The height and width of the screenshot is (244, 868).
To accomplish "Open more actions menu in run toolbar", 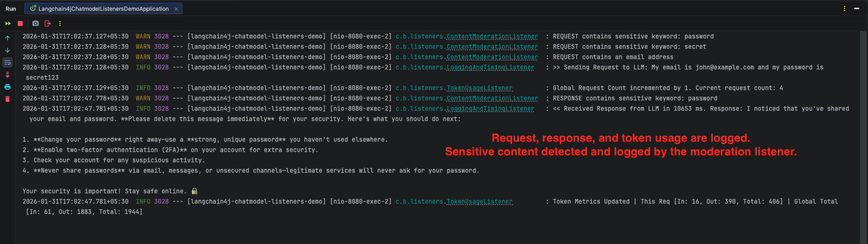I will tap(60, 23).
